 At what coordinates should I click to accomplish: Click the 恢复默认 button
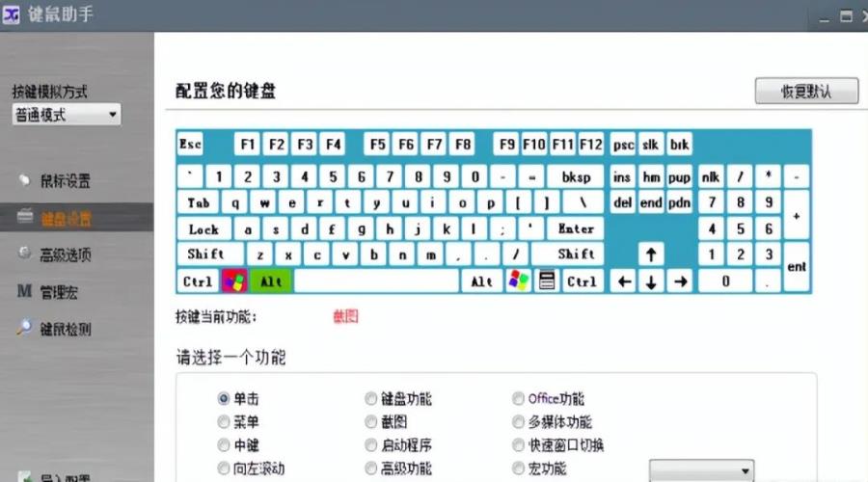pyautogui.click(x=806, y=92)
